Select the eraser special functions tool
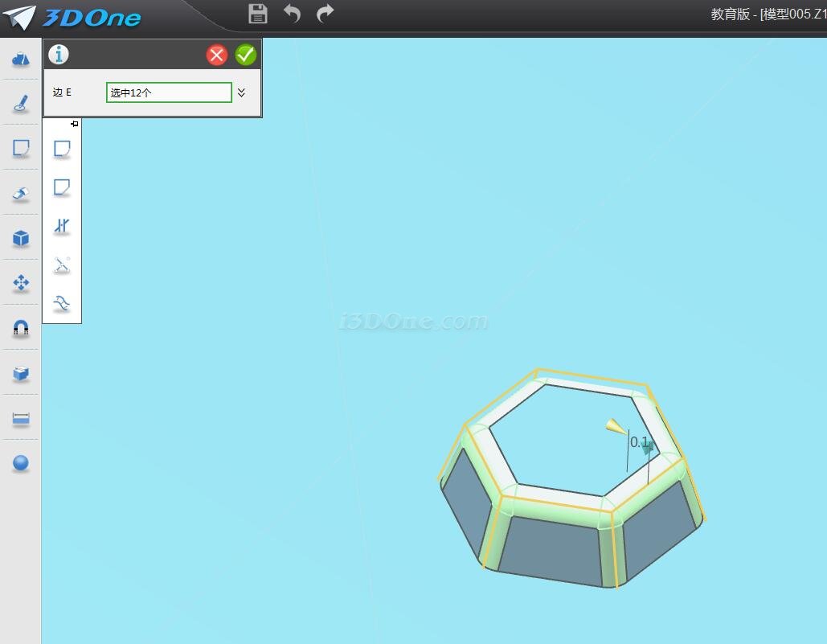 (x=21, y=193)
